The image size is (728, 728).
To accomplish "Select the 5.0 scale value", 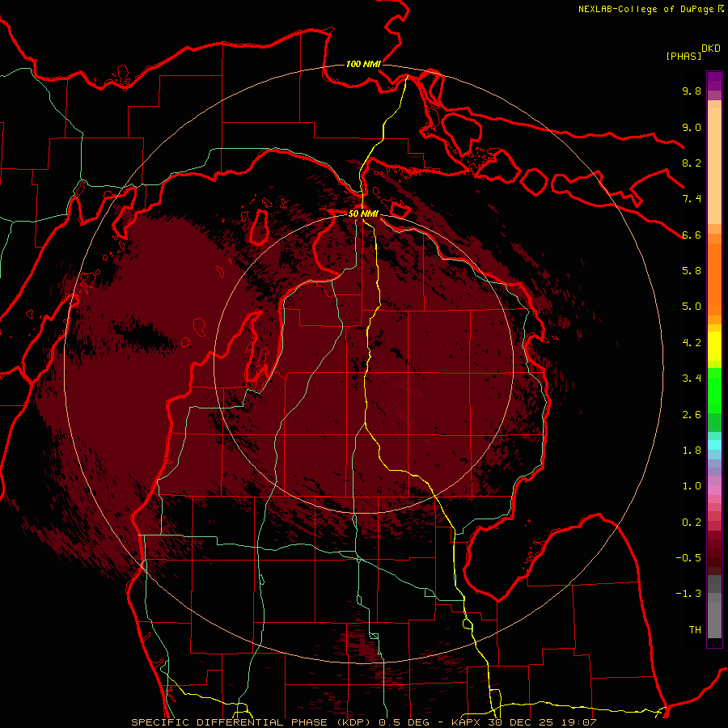I will point(692,307).
